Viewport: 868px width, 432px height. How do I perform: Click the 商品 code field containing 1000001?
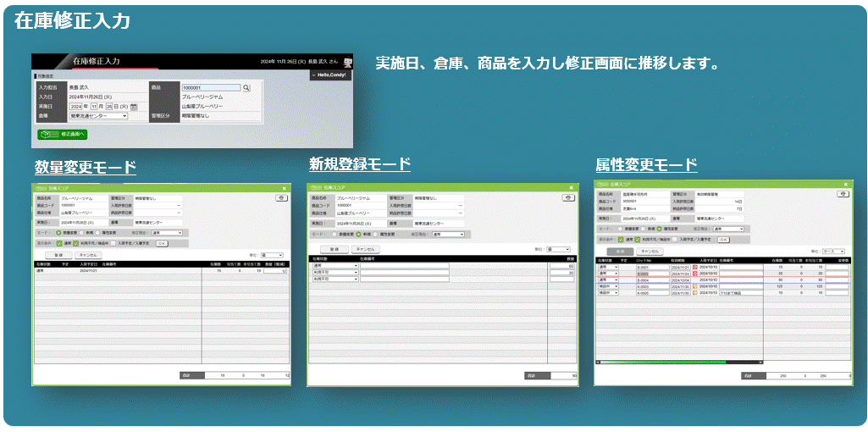(x=212, y=87)
